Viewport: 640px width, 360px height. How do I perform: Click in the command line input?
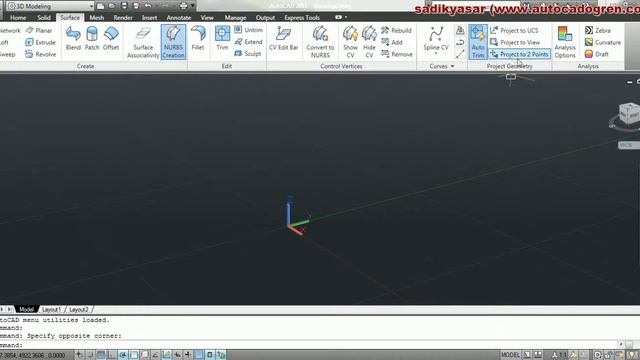310,344
